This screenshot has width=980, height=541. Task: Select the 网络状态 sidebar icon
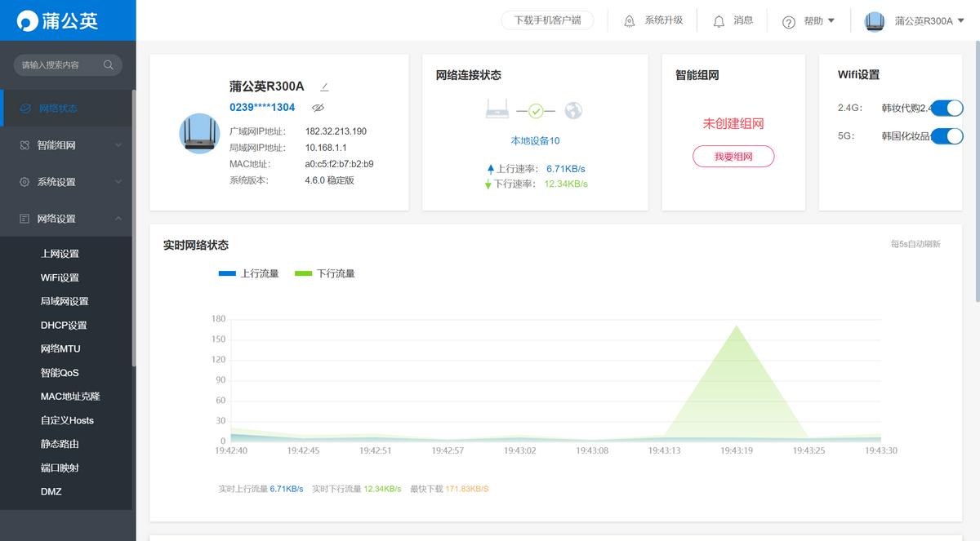(x=28, y=108)
